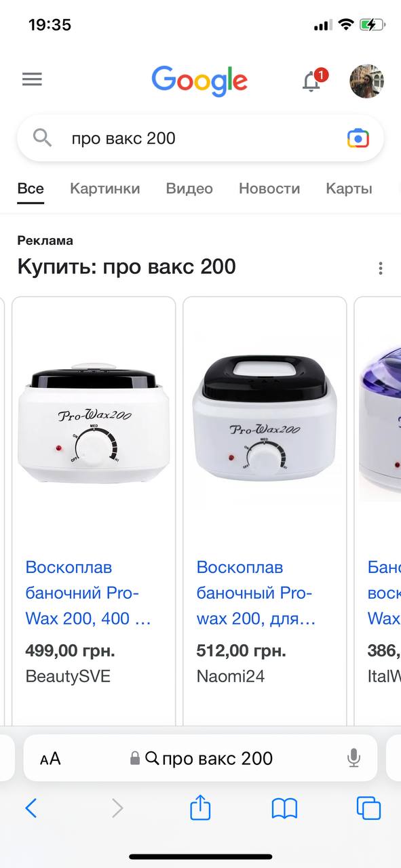This screenshot has width=401, height=868.
Task: Open Google Lens camera search icon
Action: (358, 138)
